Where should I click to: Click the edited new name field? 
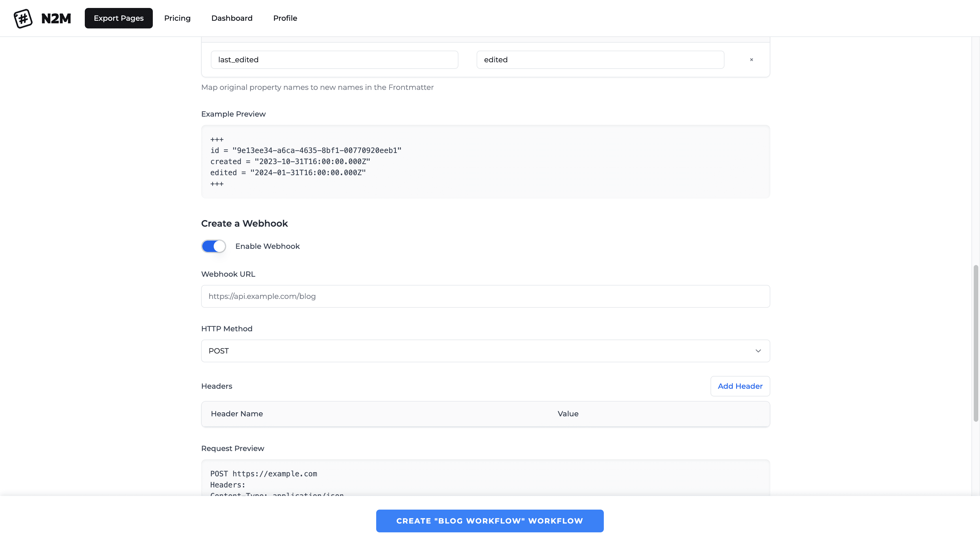coord(600,60)
